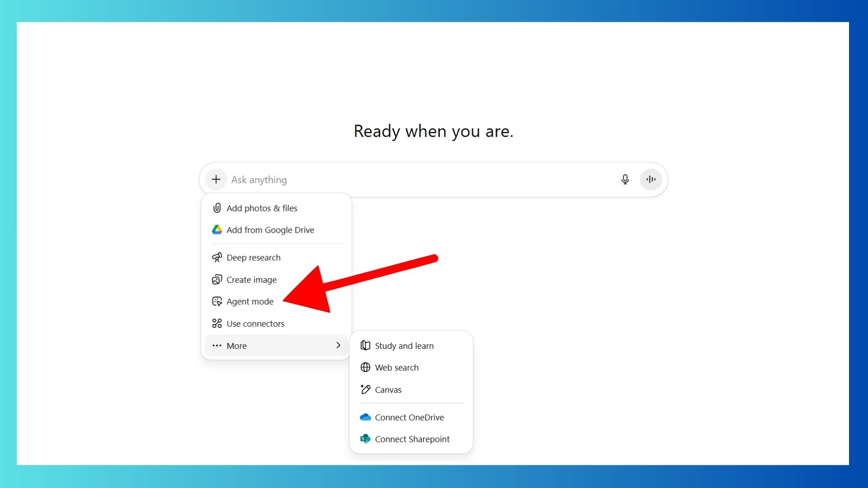Open Use connectors option
Viewport: 868px width, 488px height.
pyautogui.click(x=255, y=324)
